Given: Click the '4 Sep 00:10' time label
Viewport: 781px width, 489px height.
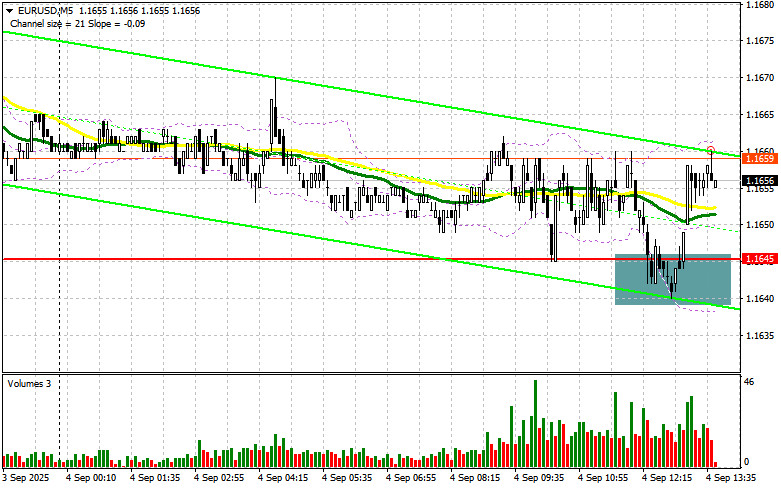Looking at the screenshot, I should [x=91, y=478].
